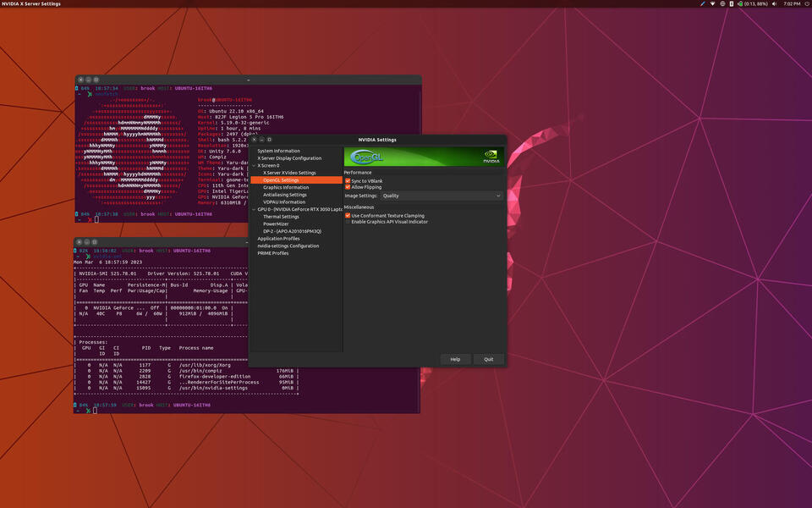The width and height of the screenshot is (812, 508).
Task: Click the Image Settings label
Action: pyautogui.click(x=361, y=196)
